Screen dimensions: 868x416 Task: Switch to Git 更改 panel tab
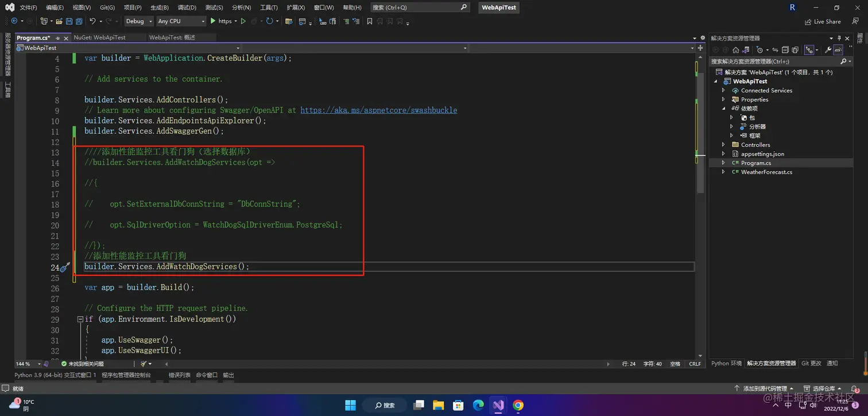click(811, 363)
